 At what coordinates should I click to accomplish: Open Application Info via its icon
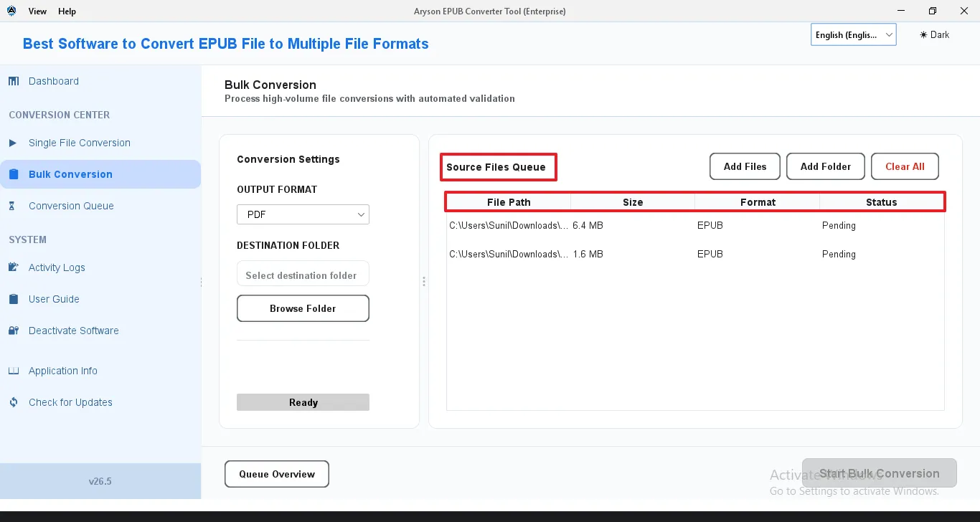14,371
